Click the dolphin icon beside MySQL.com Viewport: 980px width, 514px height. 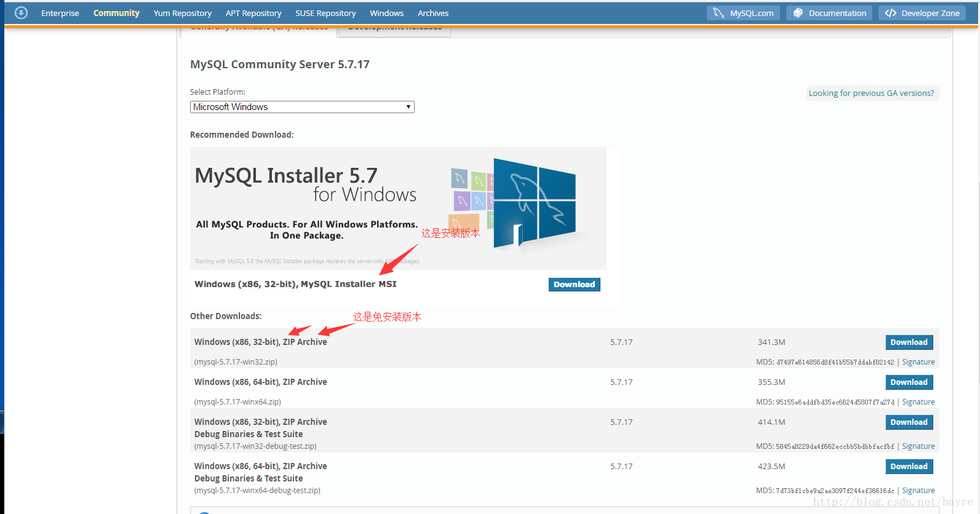point(719,13)
